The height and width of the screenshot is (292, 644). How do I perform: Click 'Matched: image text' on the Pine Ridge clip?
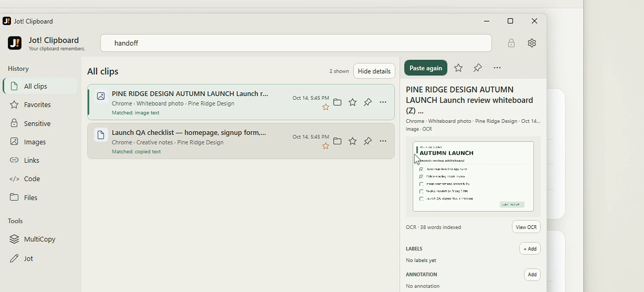coord(136,113)
